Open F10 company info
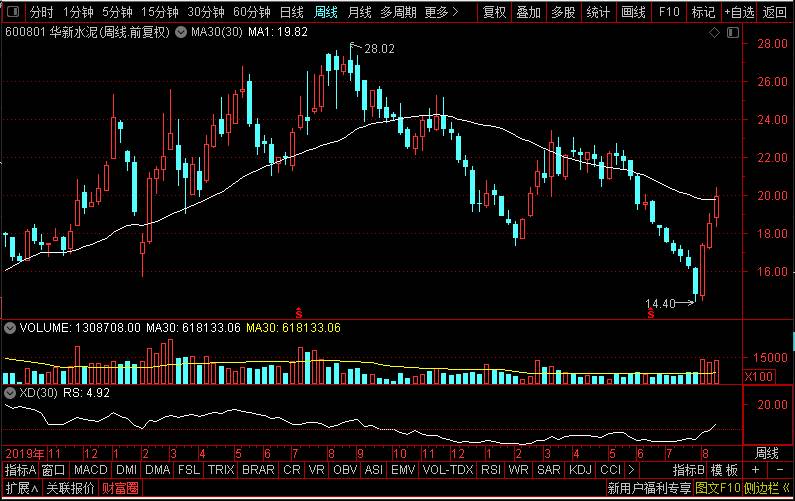 669,12
